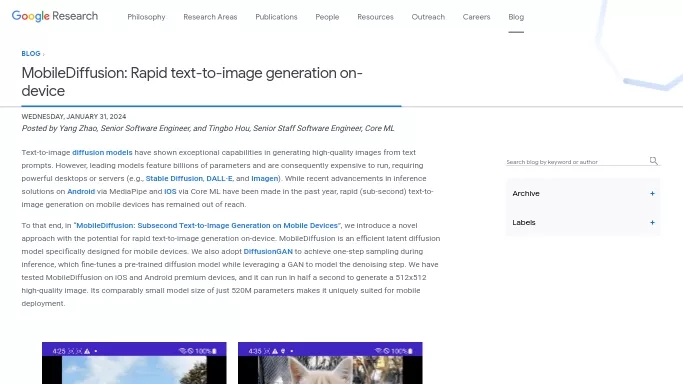Expand the Labels section plus icon
Viewport: 683px width, 384px height.
click(x=652, y=222)
